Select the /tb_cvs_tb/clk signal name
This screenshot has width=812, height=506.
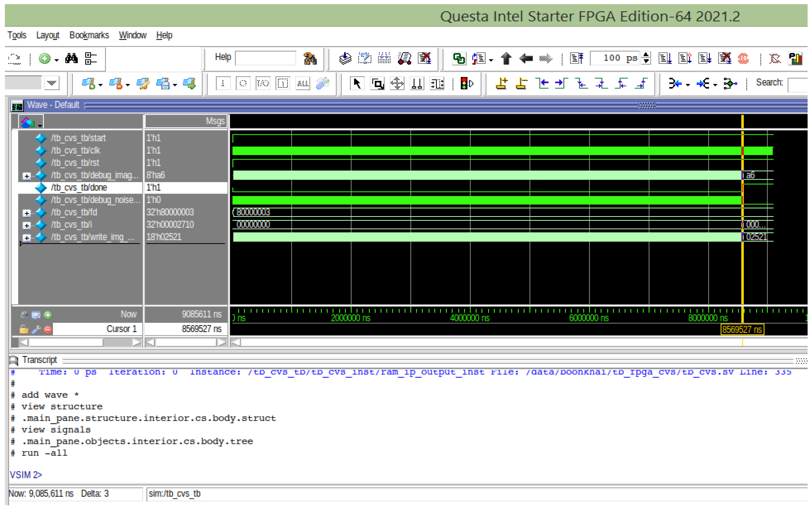tap(75, 151)
